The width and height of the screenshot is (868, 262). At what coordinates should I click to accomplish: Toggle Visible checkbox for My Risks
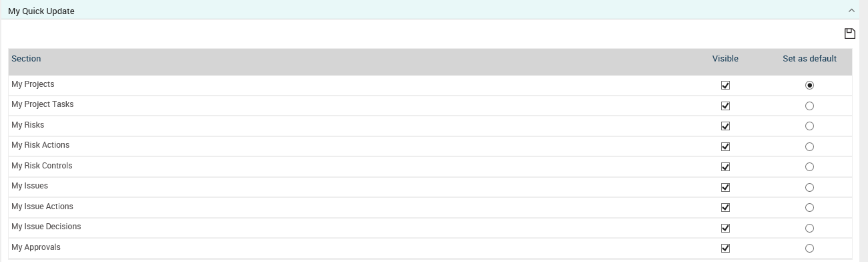coord(725,126)
